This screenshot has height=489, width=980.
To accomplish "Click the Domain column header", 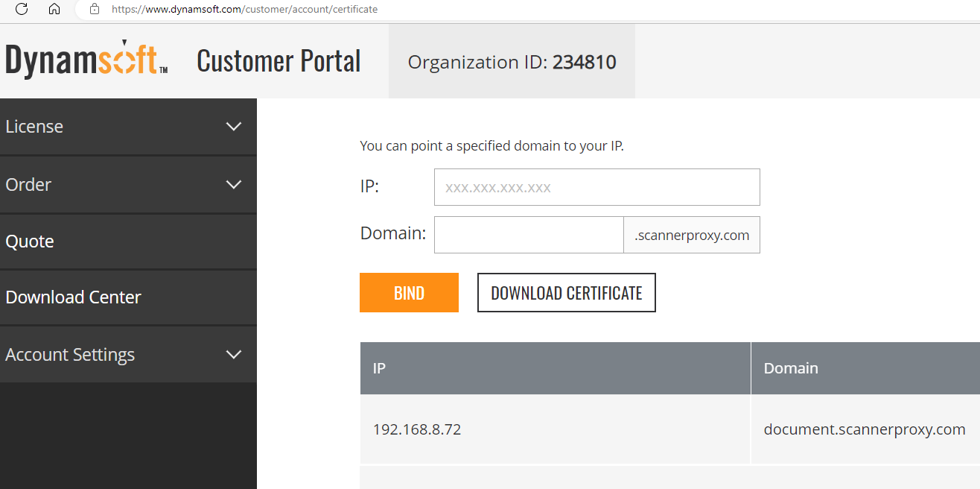I will coord(791,368).
